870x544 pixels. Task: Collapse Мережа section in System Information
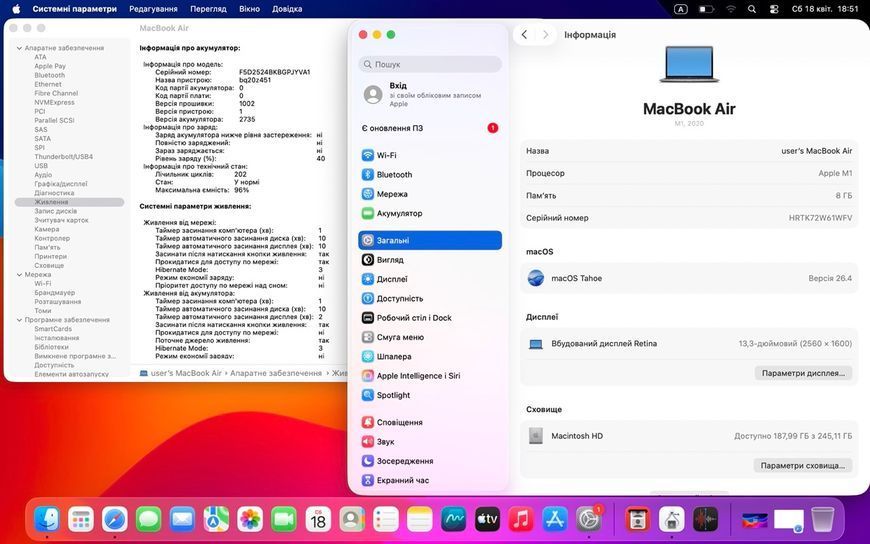tap(19, 275)
